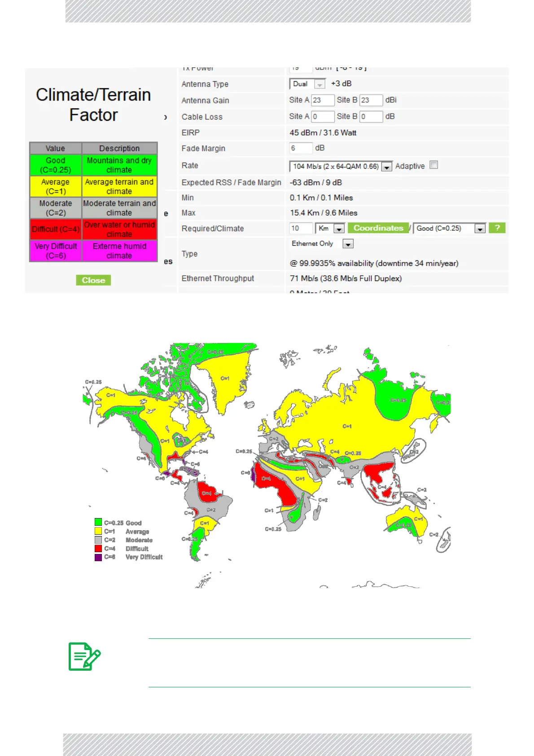Click the purple C=6 Very Difficult legend swatch

click(x=98, y=557)
